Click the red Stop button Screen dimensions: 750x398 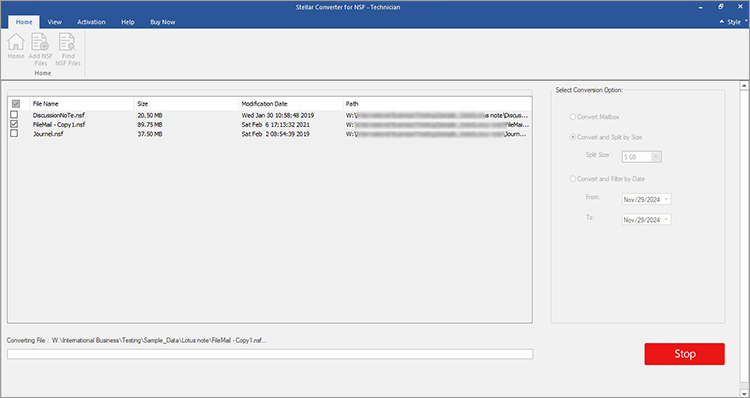[684, 354]
